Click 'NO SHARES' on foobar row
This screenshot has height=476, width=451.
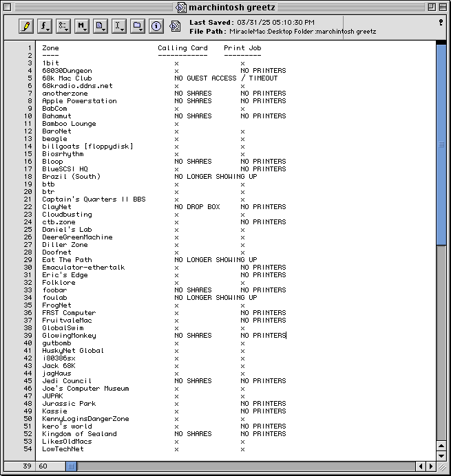pos(193,290)
